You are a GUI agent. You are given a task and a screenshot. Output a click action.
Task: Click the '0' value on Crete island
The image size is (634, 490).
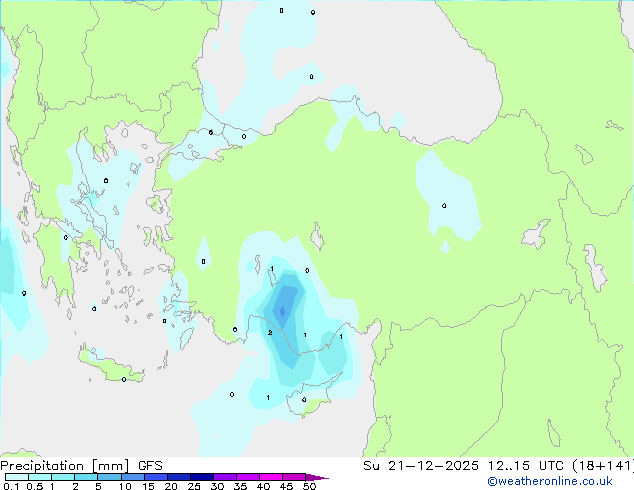point(124,379)
